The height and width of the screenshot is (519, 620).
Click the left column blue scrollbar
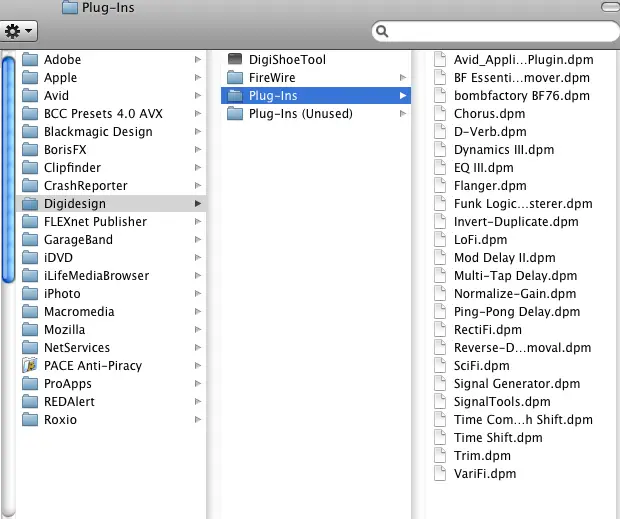pos(8,169)
